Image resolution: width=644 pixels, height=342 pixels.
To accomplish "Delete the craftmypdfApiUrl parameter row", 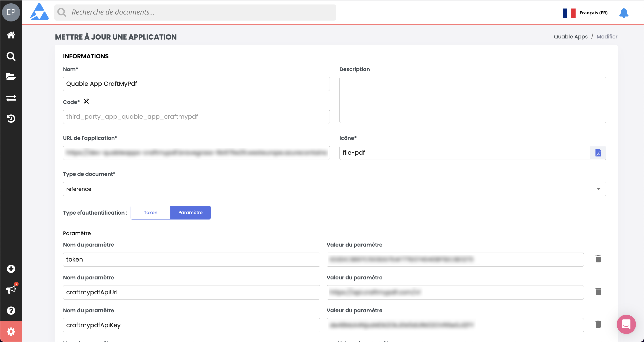I will click(x=598, y=292).
